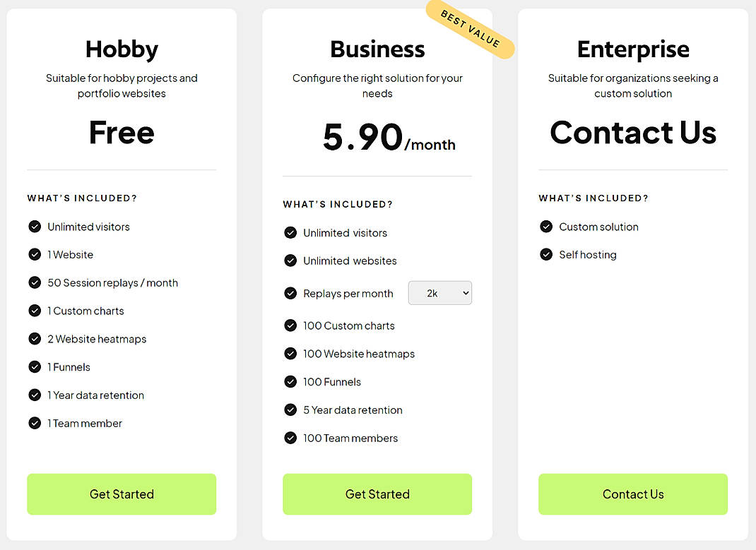
Task: Select the Enterprise plan heading
Action: (x=632, y=49)
